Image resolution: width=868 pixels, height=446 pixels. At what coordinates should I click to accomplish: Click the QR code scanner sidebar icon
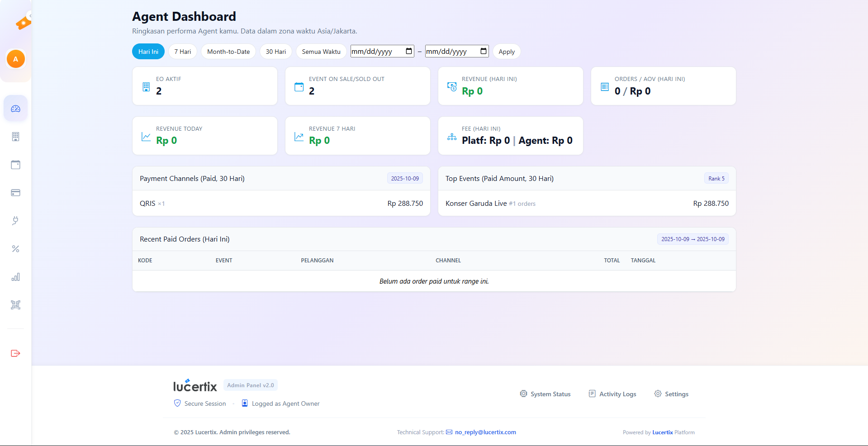pos(16,305)
